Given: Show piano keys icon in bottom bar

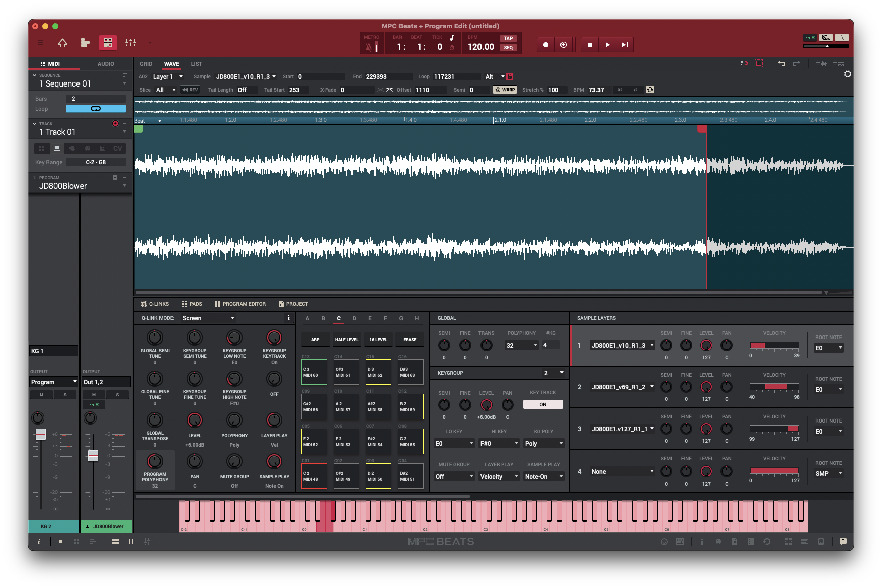Looking at the screenshot, I should click(x=131, y=541).
